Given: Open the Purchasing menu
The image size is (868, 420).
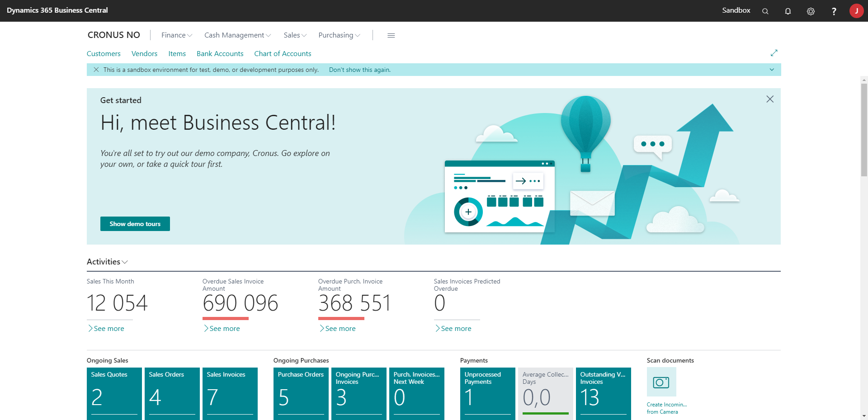Looking at the screenshot, I should tap(339, 35).
